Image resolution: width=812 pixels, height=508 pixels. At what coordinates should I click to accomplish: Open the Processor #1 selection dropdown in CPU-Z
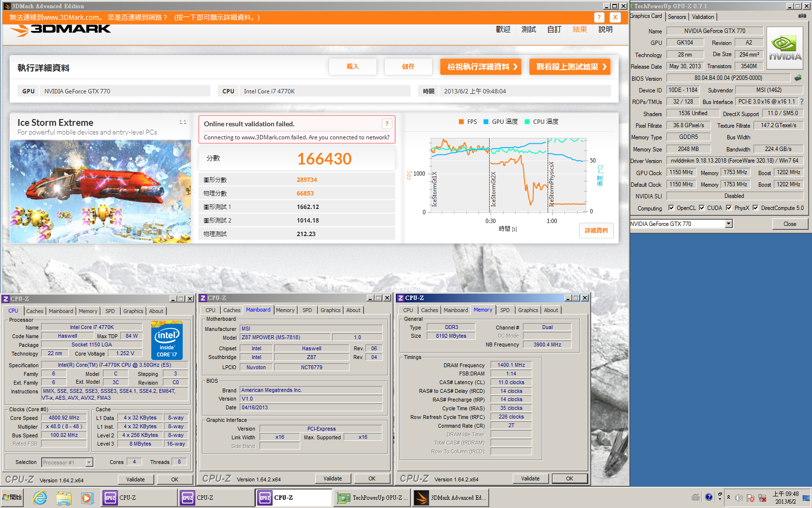pos(89,463)
